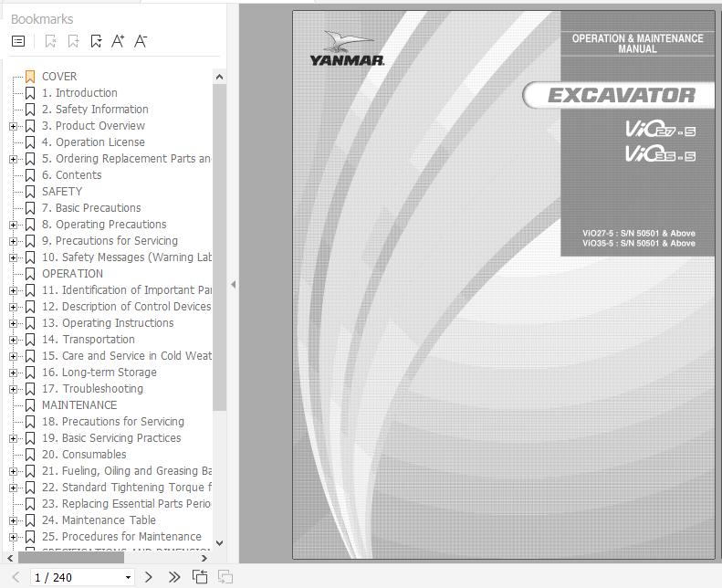The height and width of the screenshot is (588, 722).
Task: Expand 10. Safety Messages bookmark
Action: point(14,257)
